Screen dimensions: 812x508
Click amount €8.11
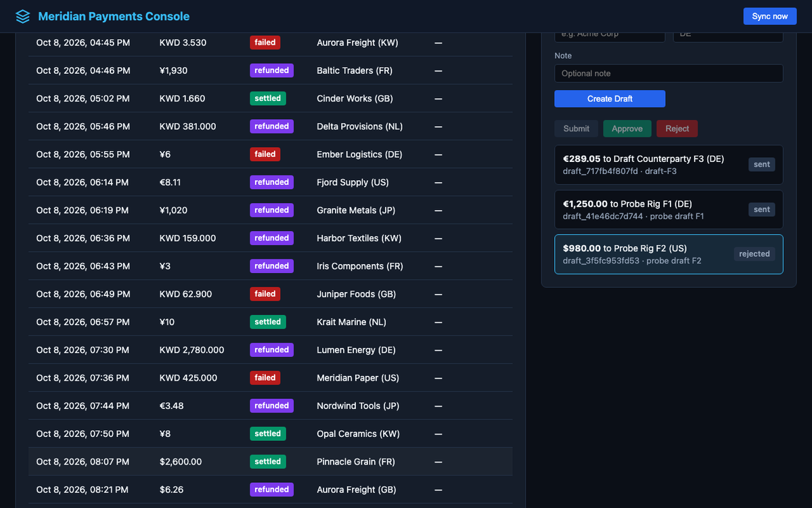[x=170, y=182]
